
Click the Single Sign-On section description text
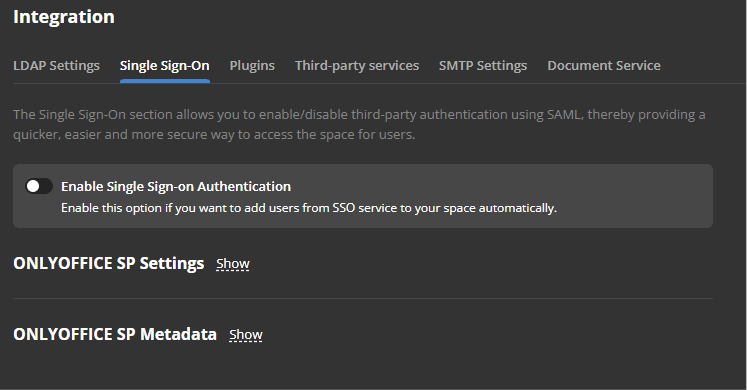(x=359, y=124)
